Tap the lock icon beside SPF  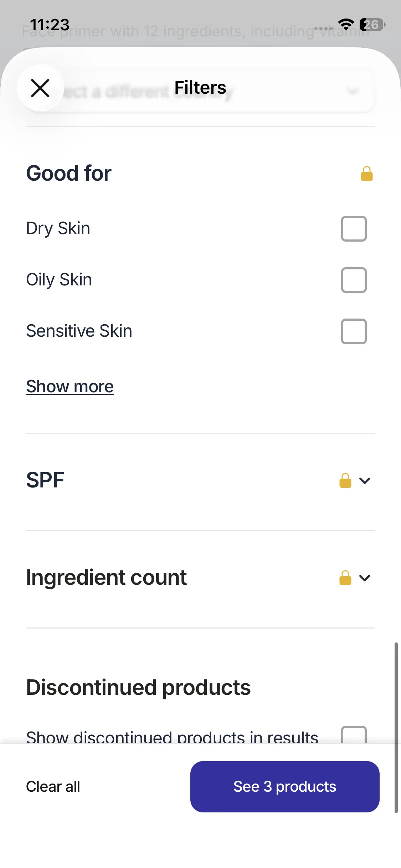345,480
